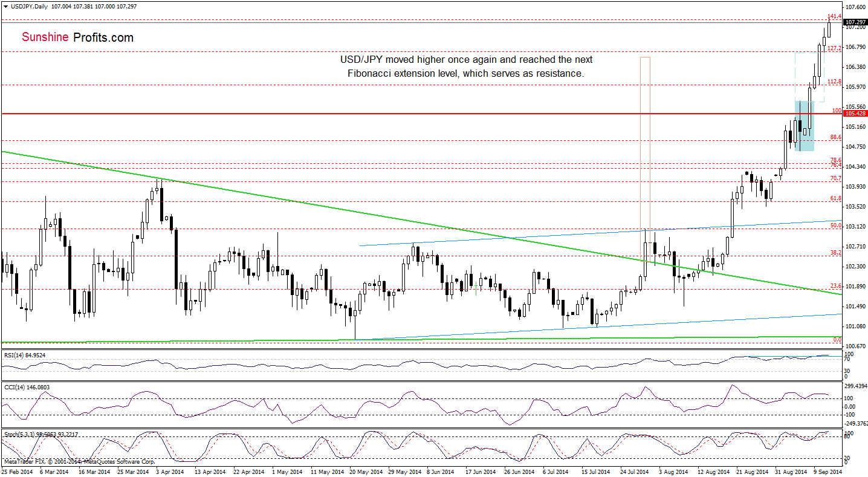Image resolution: width=868 pixels, height=477 pixels.
Task: Click the 88.6 Fibonacci level label
Action: coord(835,137)
